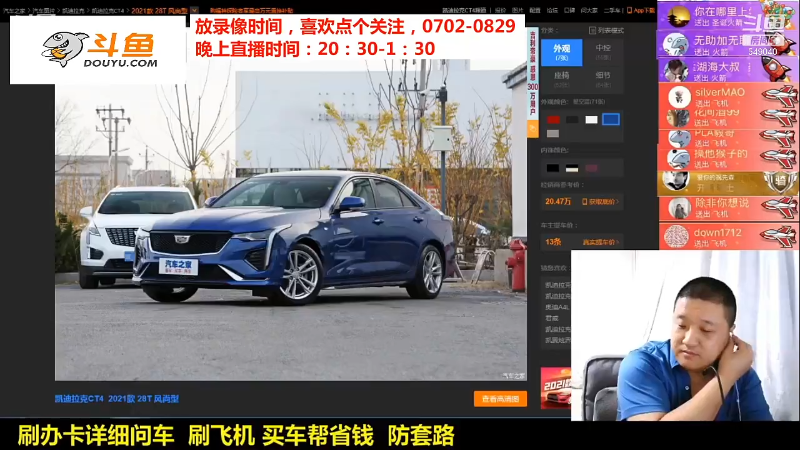Click the 凯迪拉克CT4 breadcrumb link

click(108, 10)
